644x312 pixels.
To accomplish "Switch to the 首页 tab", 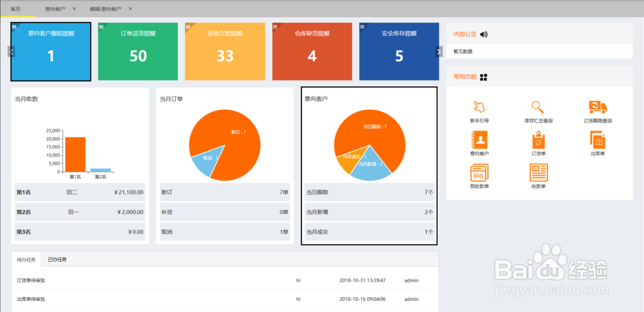I will coord(15,8).
